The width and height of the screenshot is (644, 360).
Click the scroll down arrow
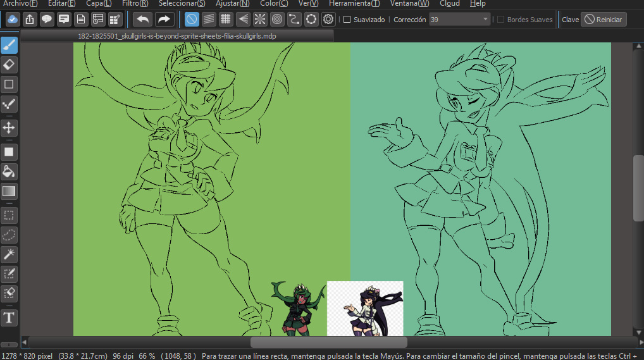638,333
